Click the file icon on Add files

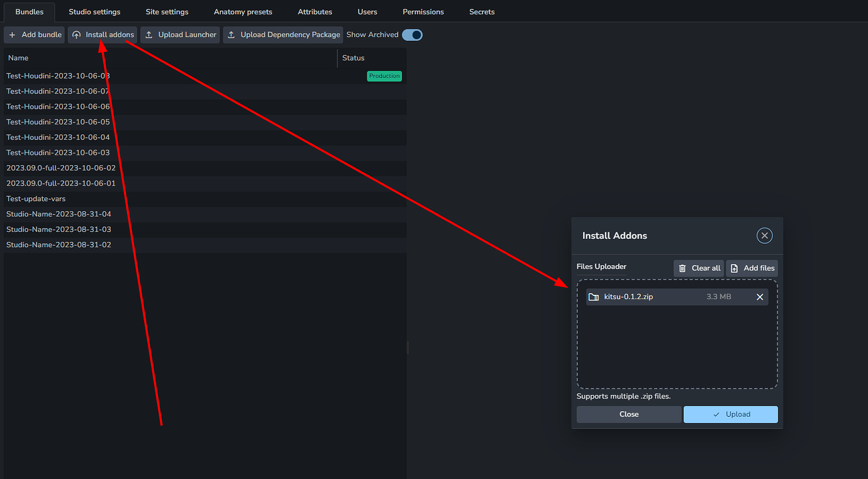pyautogui.click(x=734, y=267)
